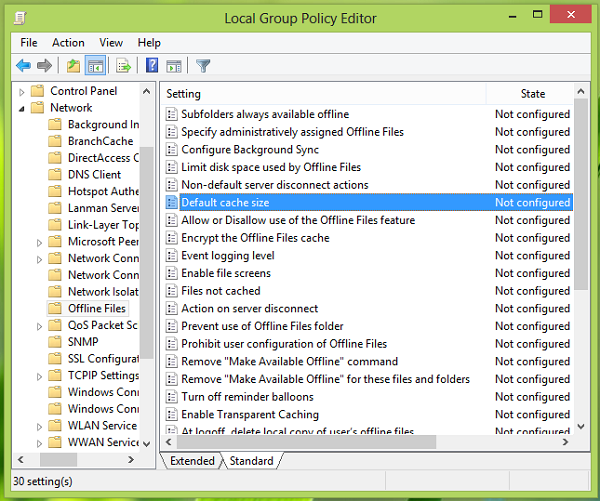Image resolution: width=600 pixels, height=501 pixels.
Task: Select 'Enable file screens' setting
Action: click(226, 273)
